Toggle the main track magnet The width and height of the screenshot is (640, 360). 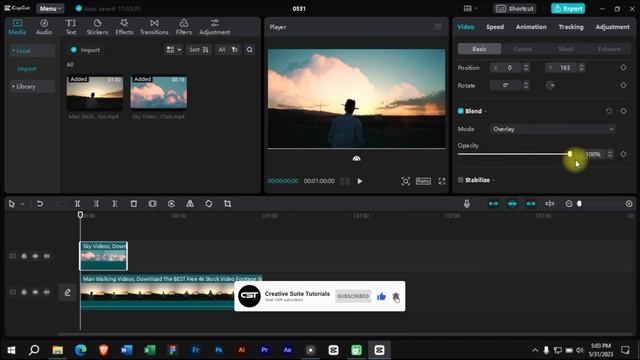coord(493,203)
